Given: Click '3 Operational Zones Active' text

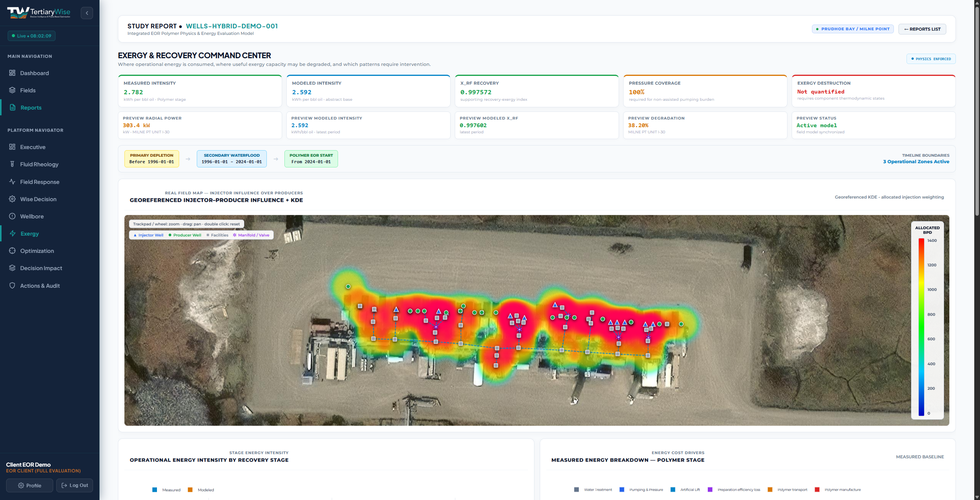Looking at the screenshot, I should (x=916, y=162).
